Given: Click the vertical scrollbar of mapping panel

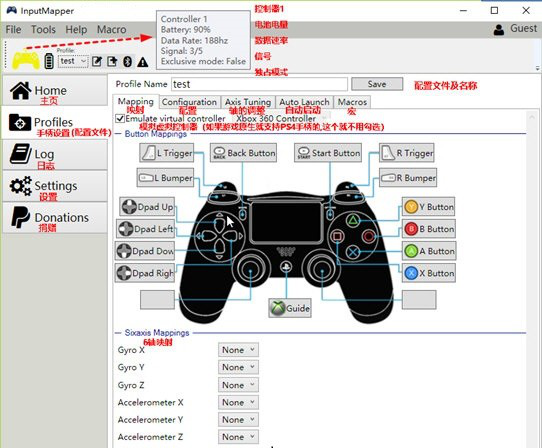Looking at the screenshot, I should [x=533, y=280].
